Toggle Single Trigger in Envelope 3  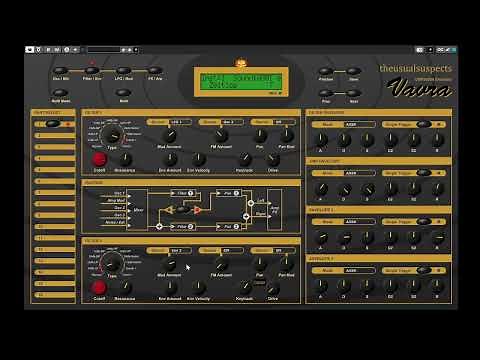pos(424,222)
